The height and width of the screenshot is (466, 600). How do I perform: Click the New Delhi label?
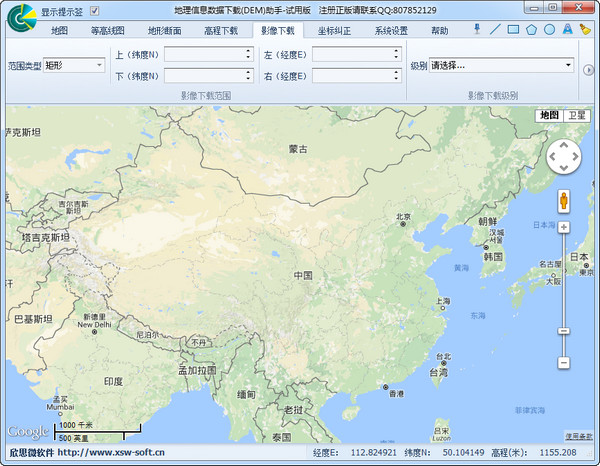tap(95, 324)
